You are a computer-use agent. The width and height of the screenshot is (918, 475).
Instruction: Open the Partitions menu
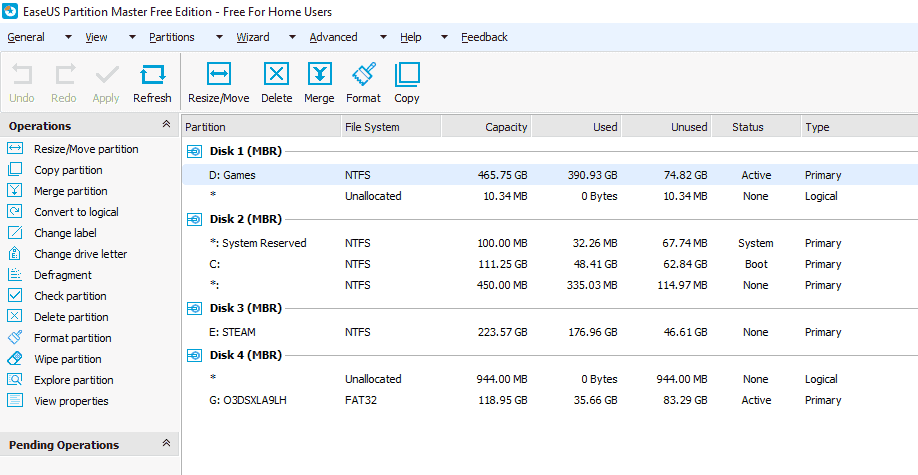tap(172, 37)
